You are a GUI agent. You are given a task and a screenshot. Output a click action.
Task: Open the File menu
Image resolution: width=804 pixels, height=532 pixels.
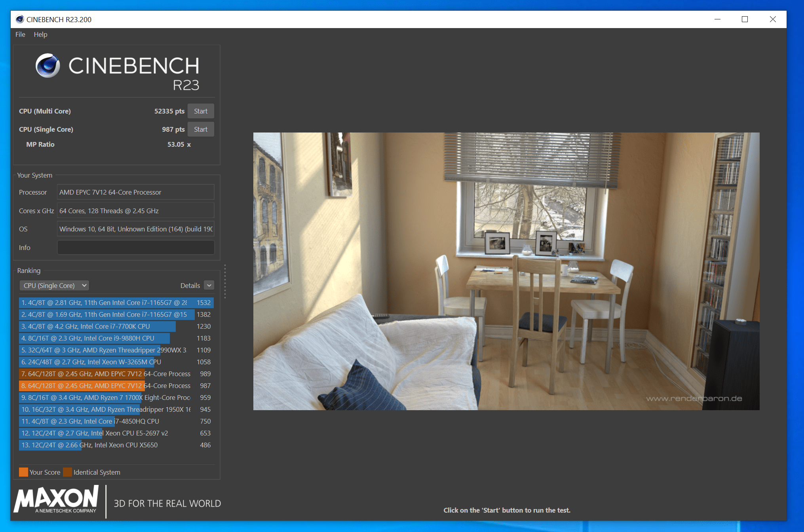click(x=20, y=34)
